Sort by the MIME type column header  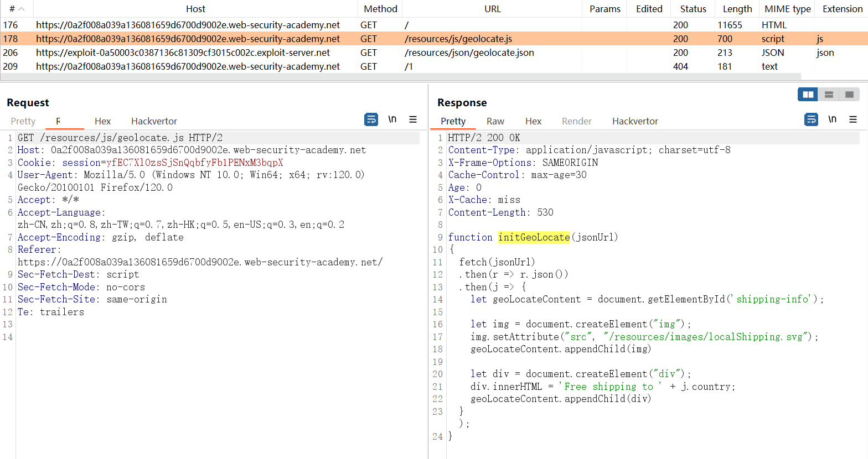click(x=787, y=9)
